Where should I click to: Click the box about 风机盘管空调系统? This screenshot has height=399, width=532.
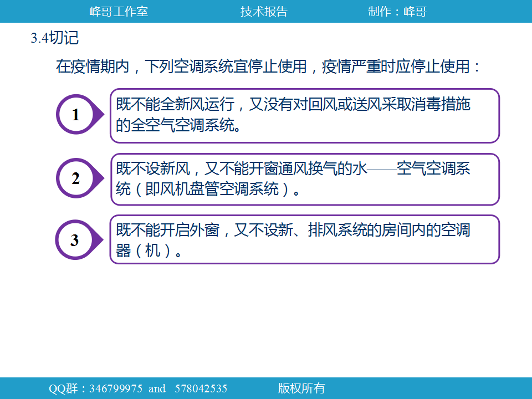(305, 180)
